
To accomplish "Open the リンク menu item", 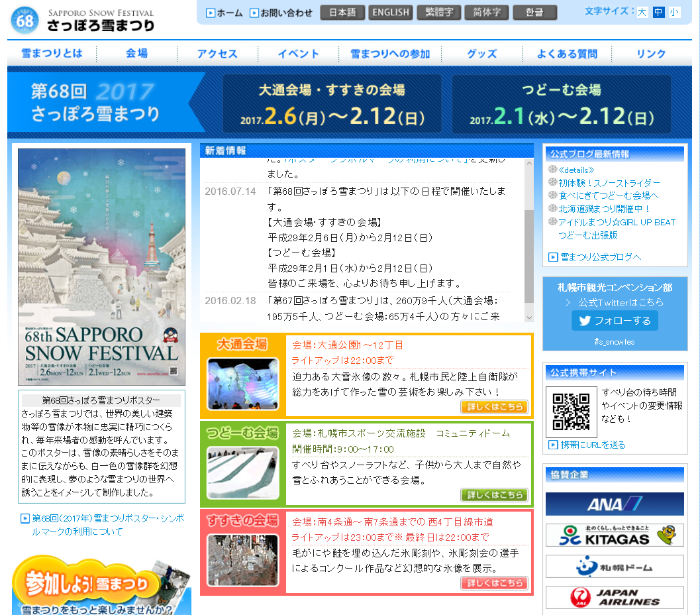I will click(x=652, y=54).
